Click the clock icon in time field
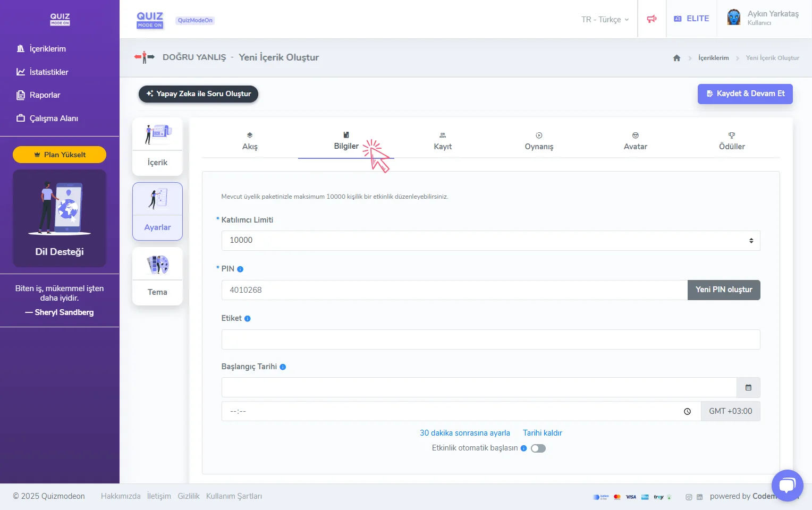Screen dimensions: 812x510 click(x=687, y=411)
